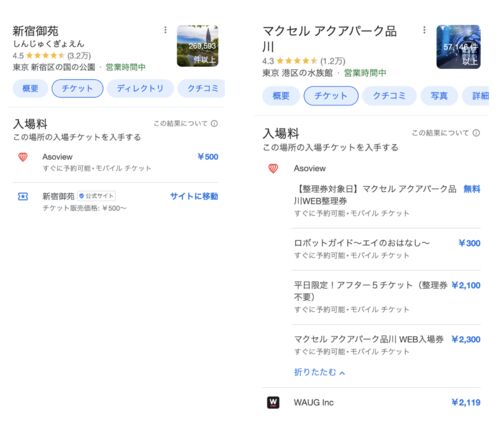Click the WAUG Inc logo icon
The width and height of the screenshot is (500, 437).
coord(273,402)
